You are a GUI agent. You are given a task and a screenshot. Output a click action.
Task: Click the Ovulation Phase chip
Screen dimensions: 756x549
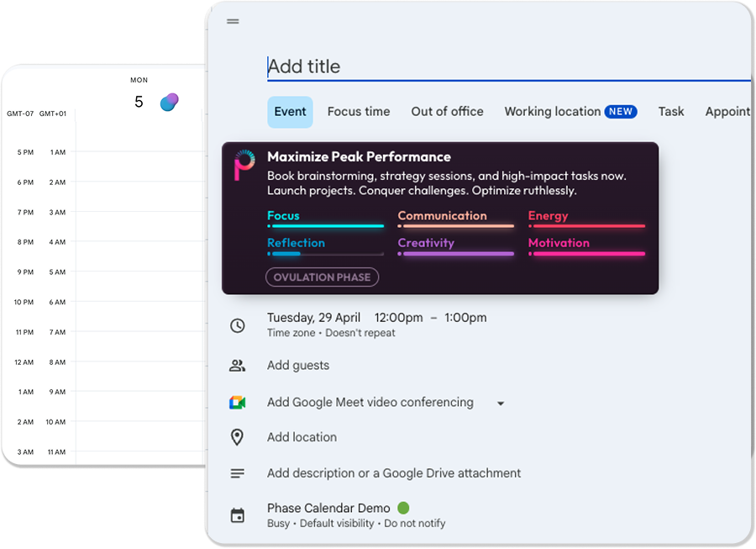point(322,277)
